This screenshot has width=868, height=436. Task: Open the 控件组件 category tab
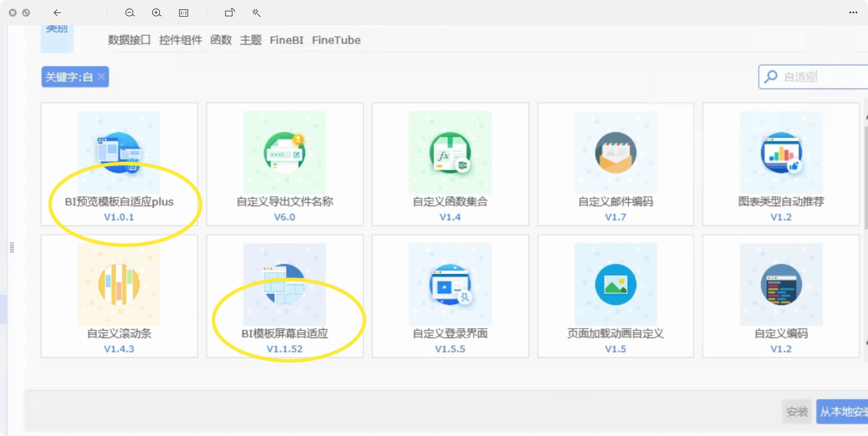180,40
